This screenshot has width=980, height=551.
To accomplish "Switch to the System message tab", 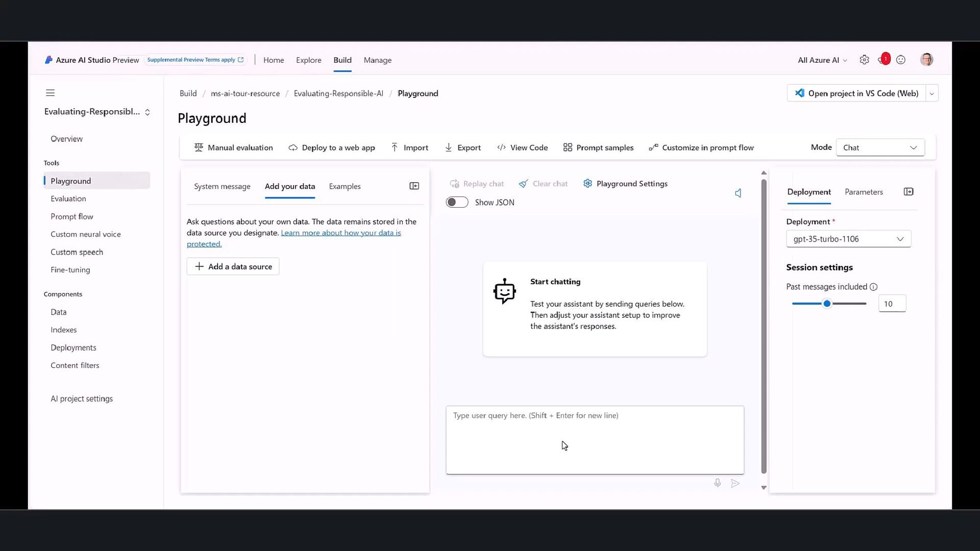I will [x=222, y=186].
